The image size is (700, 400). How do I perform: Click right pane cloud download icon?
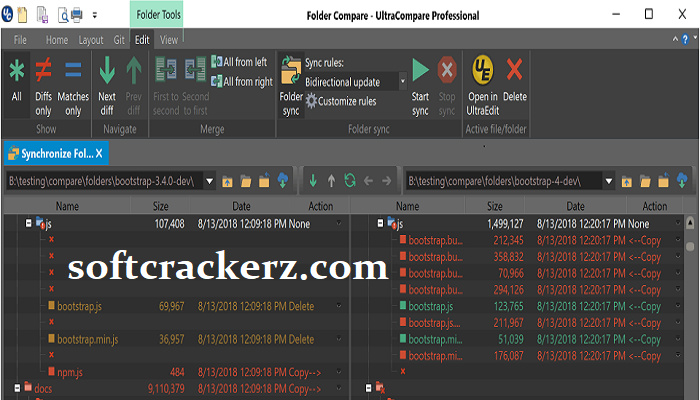682,180
